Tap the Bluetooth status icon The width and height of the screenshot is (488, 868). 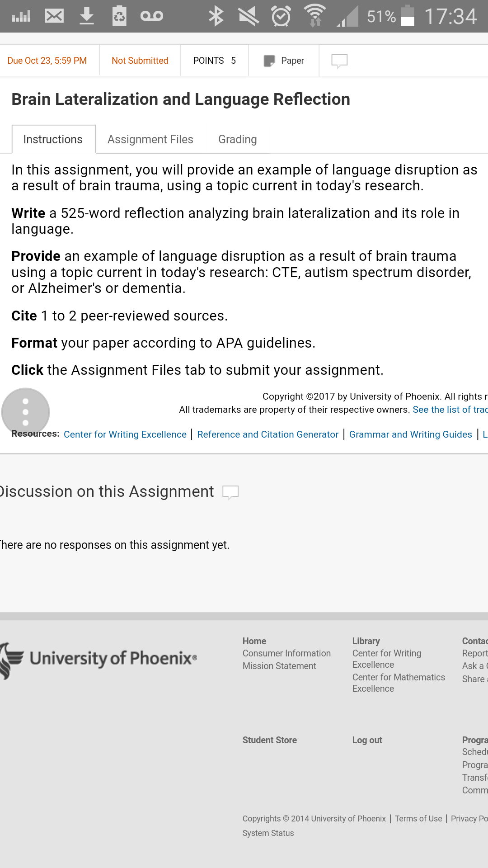point(216,16)
